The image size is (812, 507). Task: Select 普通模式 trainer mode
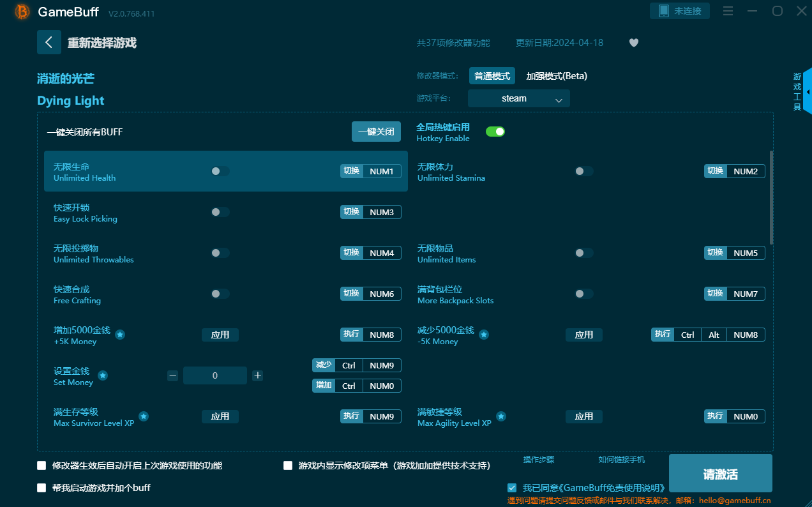click(492, 76)
